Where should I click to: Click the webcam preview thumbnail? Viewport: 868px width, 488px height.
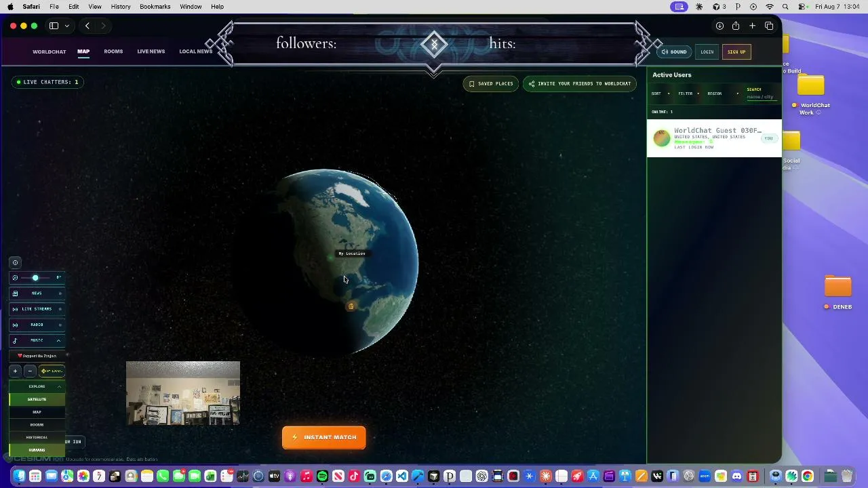pos(183,393)
